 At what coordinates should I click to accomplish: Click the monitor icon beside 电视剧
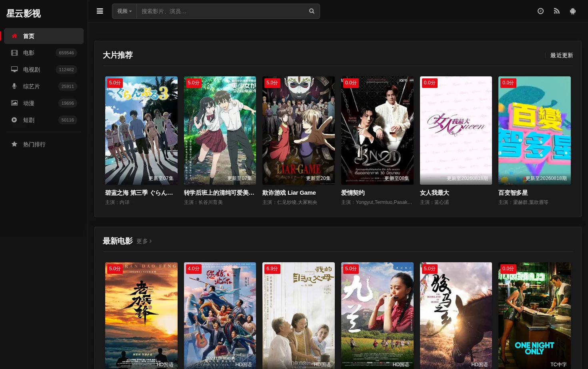[x=14, y=70]
